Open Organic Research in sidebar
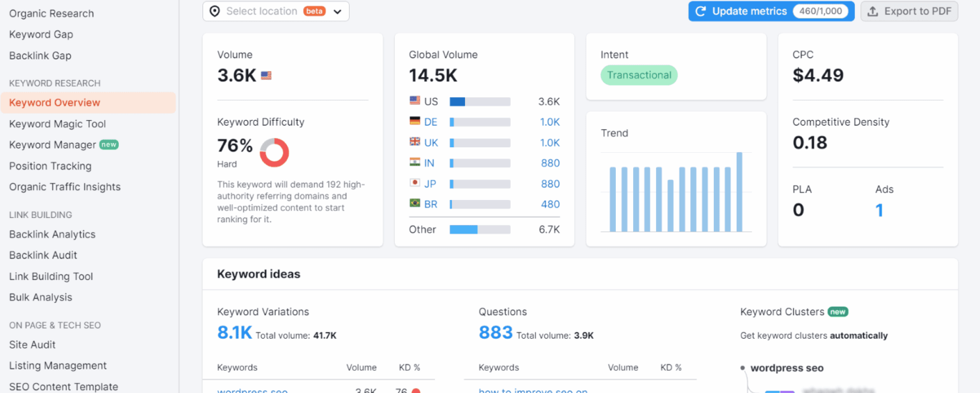The image size is (980, 393). [x=52, y=14]
